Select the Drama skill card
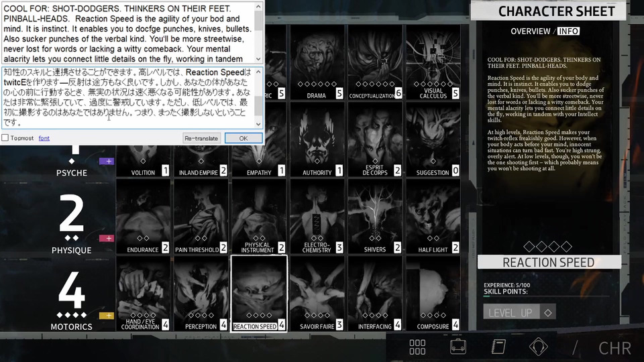The image size is (644, 362). pos(317,62)
